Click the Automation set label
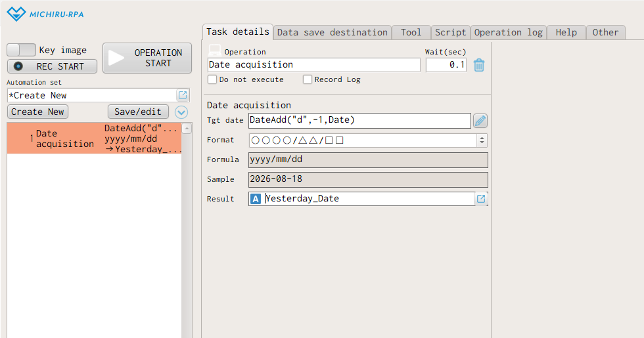Image resolution: width=644 pixels, height=338 pixels. [x=34, y=83]
